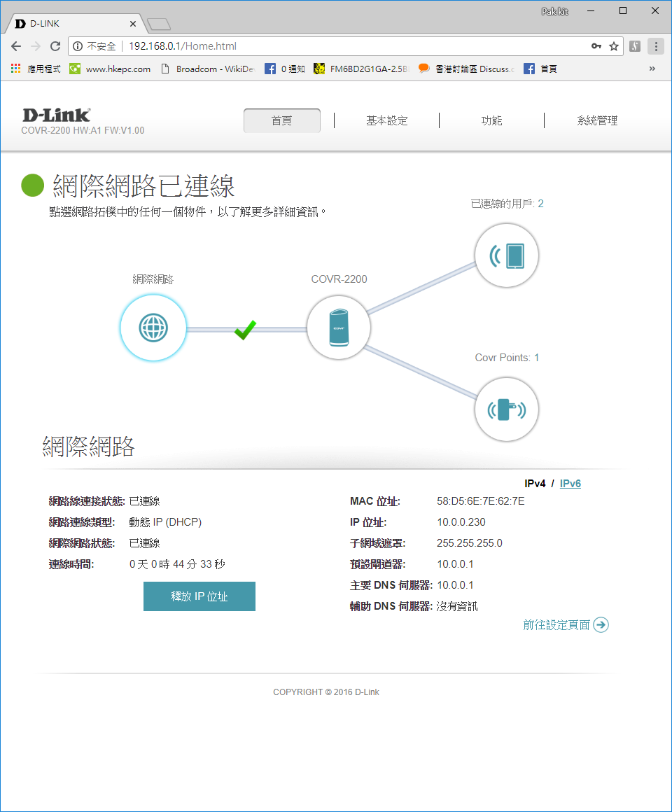Click MAC address 58:D5:6E:7E:62:7E
The height and width of the screenshot is (812, 672).
tap(480, 501)
